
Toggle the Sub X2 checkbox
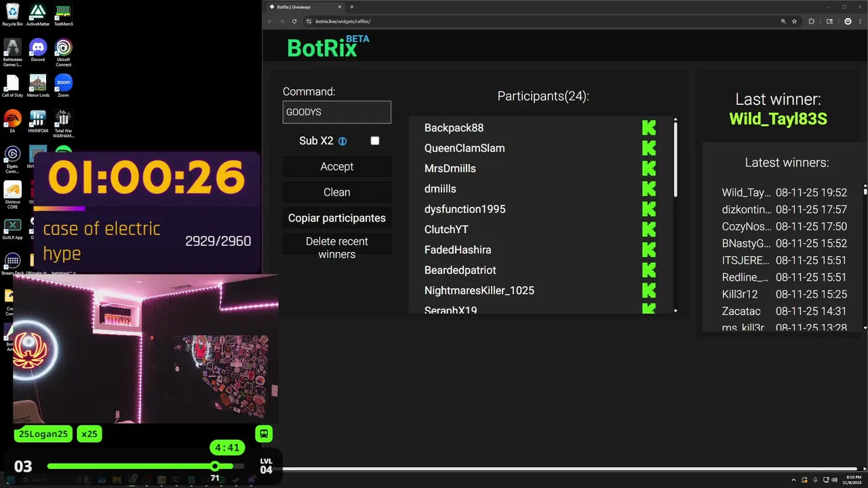coord(375,140)
